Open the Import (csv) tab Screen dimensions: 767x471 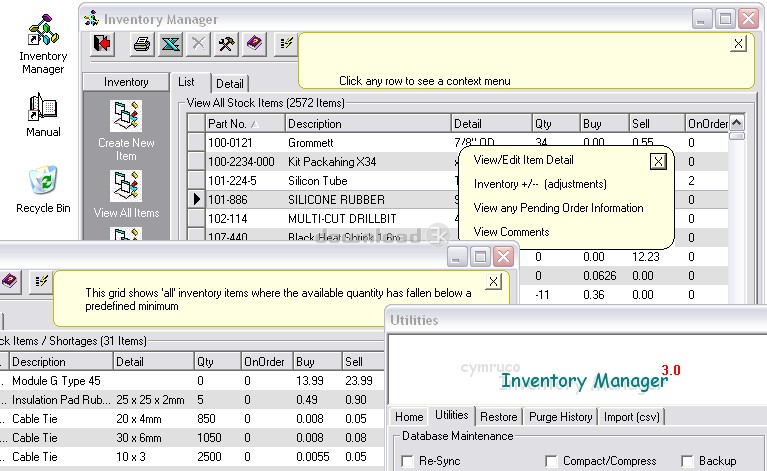pos(632,417)
